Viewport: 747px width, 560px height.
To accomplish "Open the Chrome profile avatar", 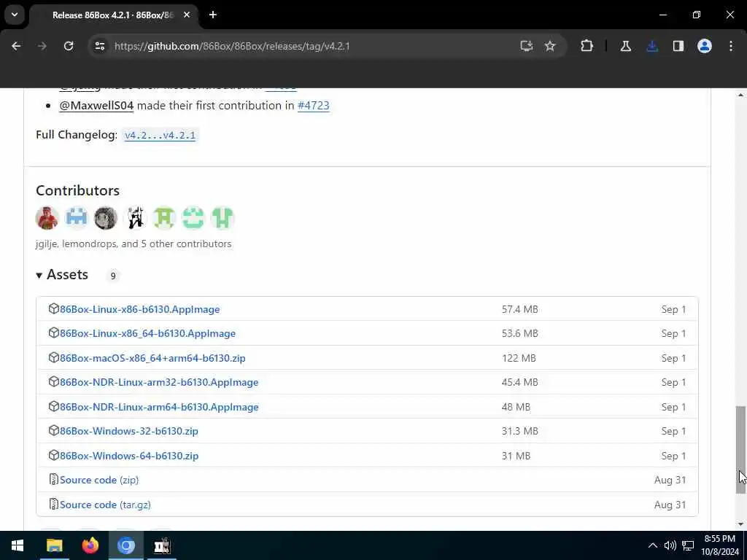I will coord(705,46).
